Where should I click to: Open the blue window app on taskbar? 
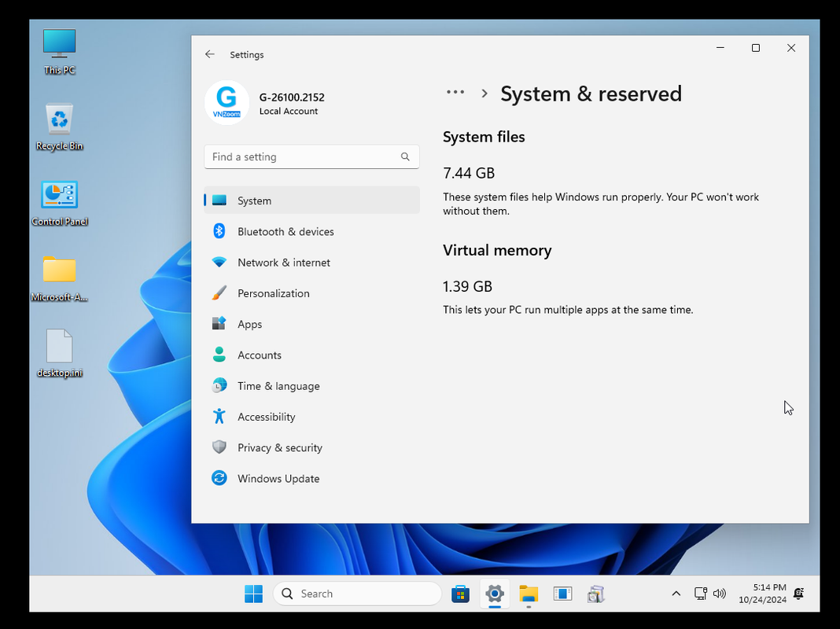click(x=562, y=594)
